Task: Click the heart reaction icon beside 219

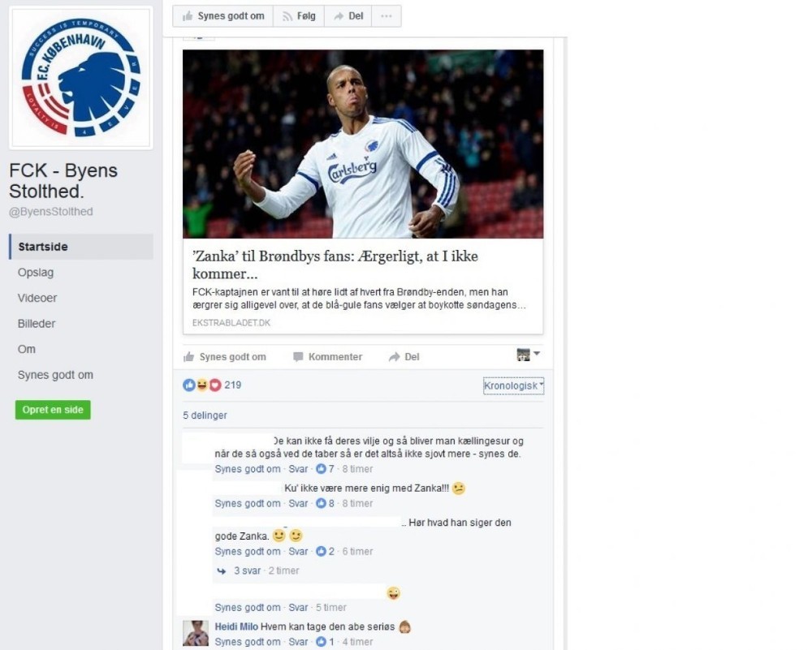Action: point(215,385)
